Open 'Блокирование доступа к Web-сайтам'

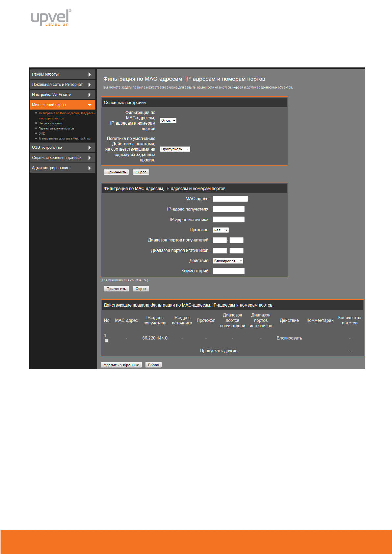tap(65, 139)
